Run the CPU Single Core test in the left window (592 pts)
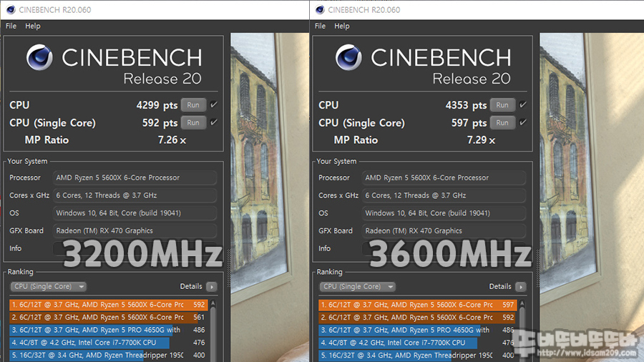Viewport: 644px width, 362px height. click(193, 123)
